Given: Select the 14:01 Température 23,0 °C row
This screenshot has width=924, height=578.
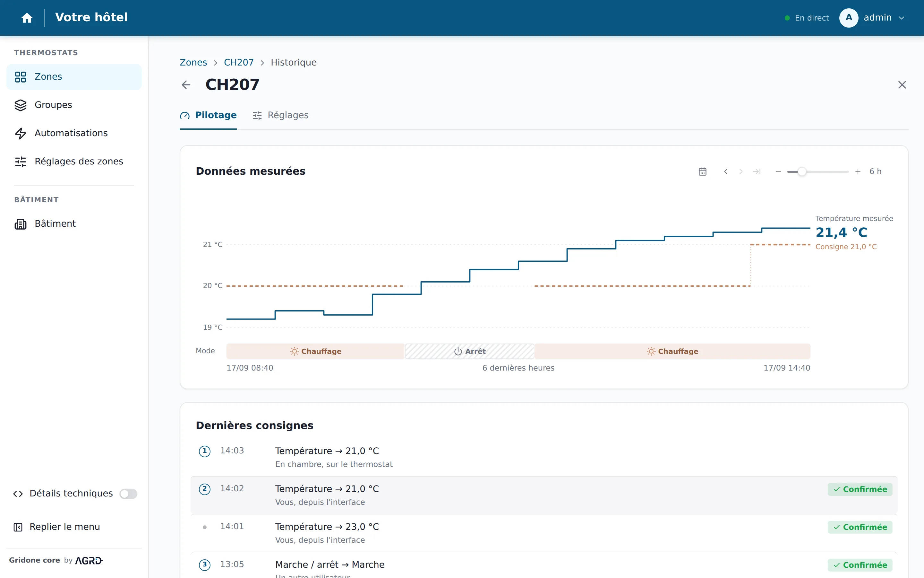Looking at the screenshot, I should pos(544,533).
